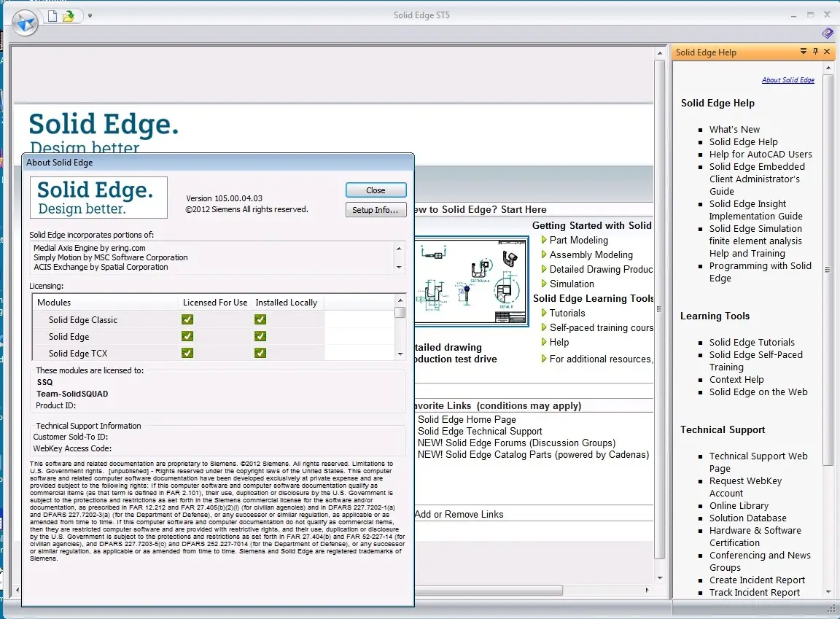Click the detailed drawing thumbnail on start page

coord(471,281)
